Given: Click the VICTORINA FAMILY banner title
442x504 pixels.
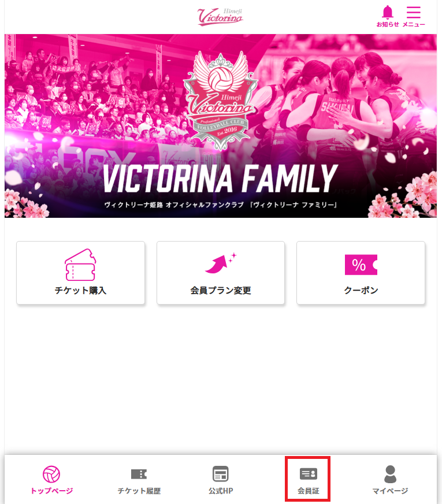Looking at the screenshot, I should pyautogui.click(x=220, y=179).
